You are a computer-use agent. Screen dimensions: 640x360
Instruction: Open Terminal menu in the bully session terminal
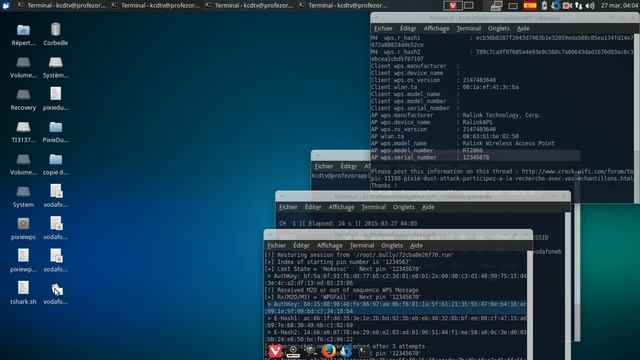[362, 246]
